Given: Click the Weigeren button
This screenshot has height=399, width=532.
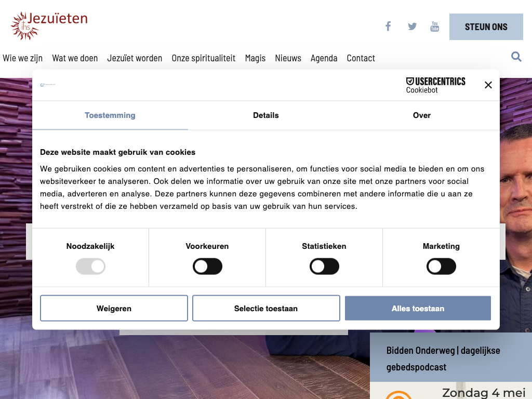Looking at the screenshot, I should click(114, 308).
